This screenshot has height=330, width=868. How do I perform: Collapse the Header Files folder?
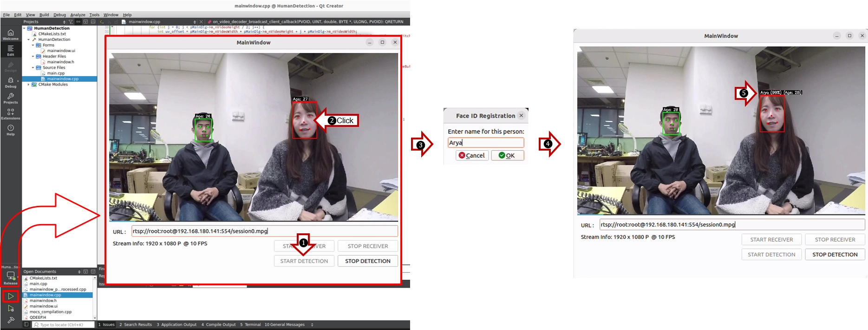tap(33, 56)
